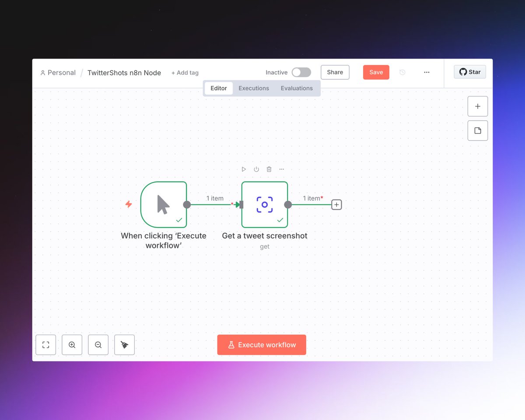Image resolution: width=525 pixels, height=420 pixels.
Task: Go to the Personal project breadcrumb
Action: coord(58,73)
